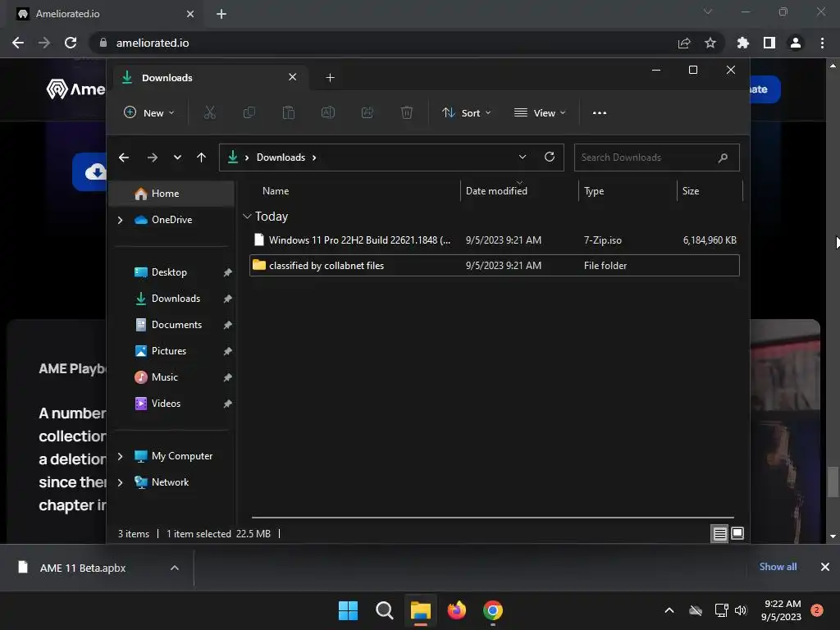Screen dimensions: 840x630
Task: Reload the ameliorated.io page in Chrome
Action: (x=71, y=43)
